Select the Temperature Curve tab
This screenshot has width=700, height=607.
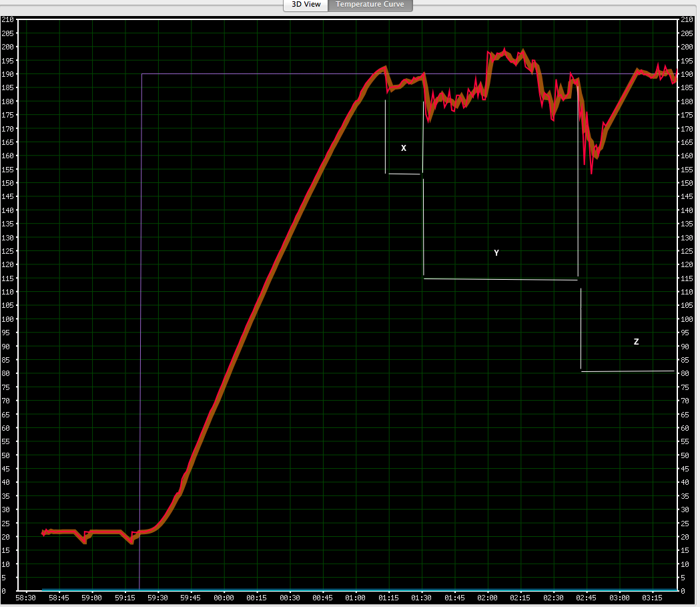pyautogui.click(x=370, y=5)
